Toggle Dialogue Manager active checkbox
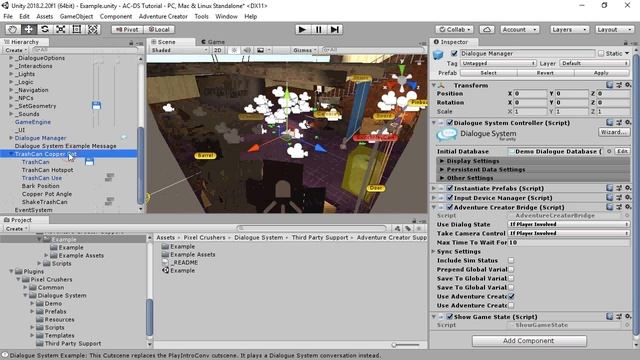Screen dimensions: 640x360 (454, 53)
